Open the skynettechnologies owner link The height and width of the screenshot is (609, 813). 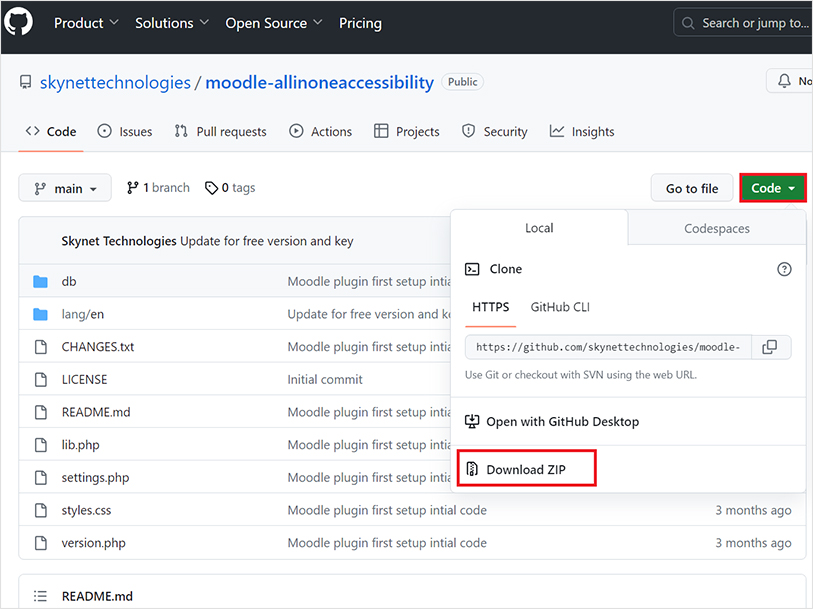(x=115, y=82)
